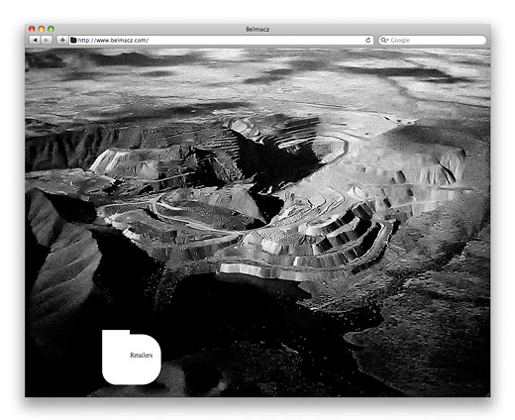The image size is (515, 420).
Task: Click the cloudy horizon of the background photo
Action: (x=257, y=76)
